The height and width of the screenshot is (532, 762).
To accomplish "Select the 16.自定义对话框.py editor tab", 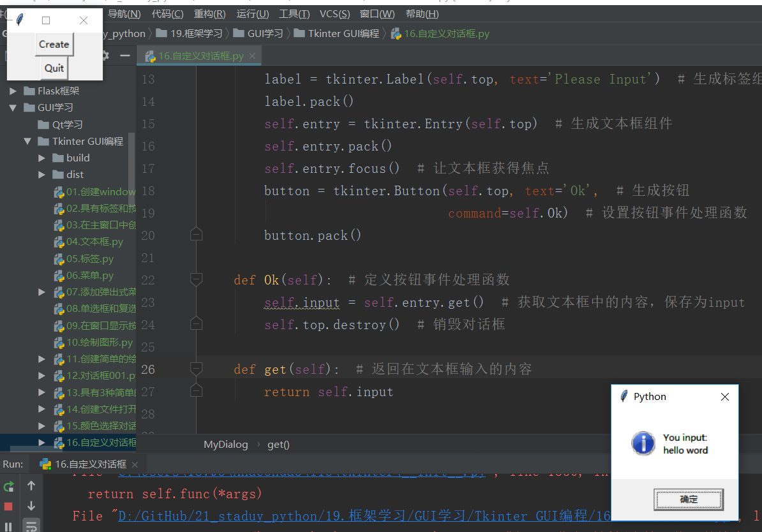I will tap(200, 56).
